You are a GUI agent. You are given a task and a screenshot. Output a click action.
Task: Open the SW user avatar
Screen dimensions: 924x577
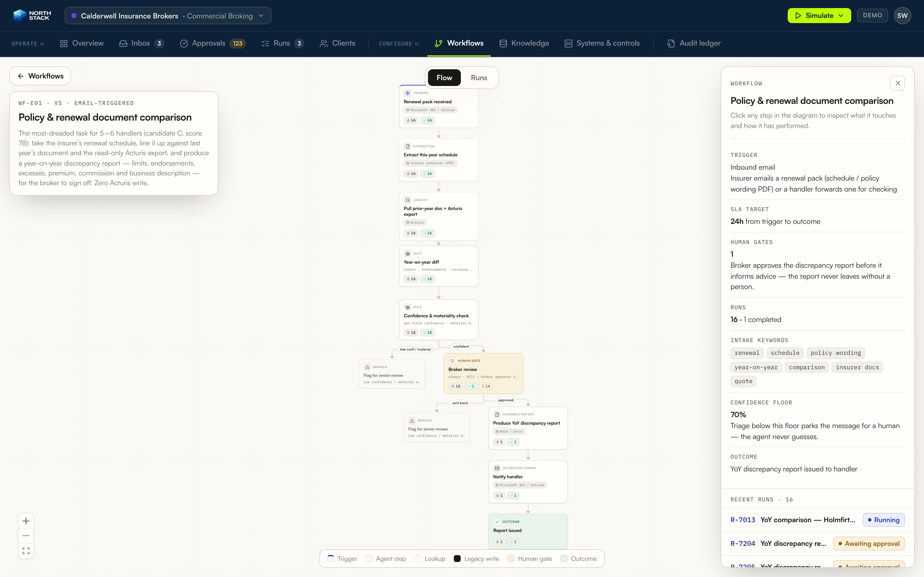[902, 16]
